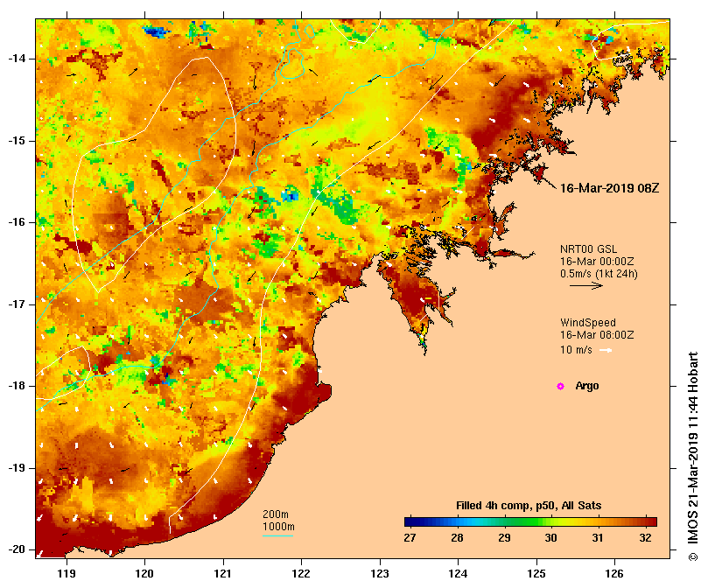Click the longitude label 124
Viewport: 708px width, 588px height.
tap(458, 574)
